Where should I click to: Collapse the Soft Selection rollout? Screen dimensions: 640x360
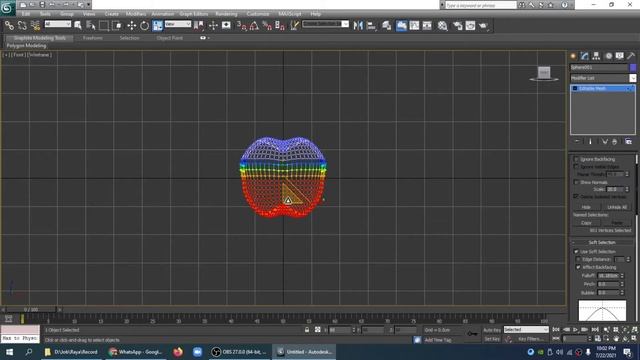pos(602,242)
